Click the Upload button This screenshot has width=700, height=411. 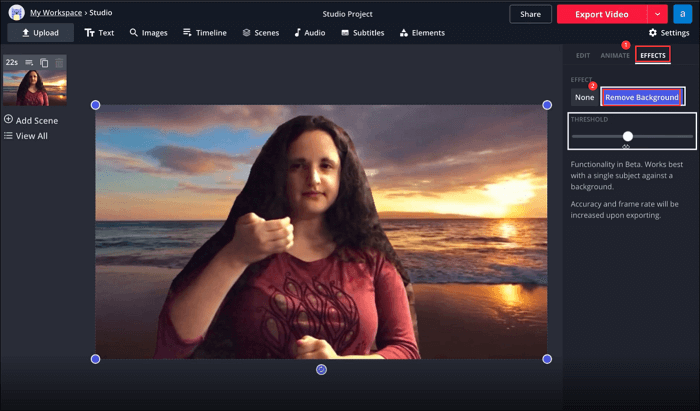click(40, 33)
